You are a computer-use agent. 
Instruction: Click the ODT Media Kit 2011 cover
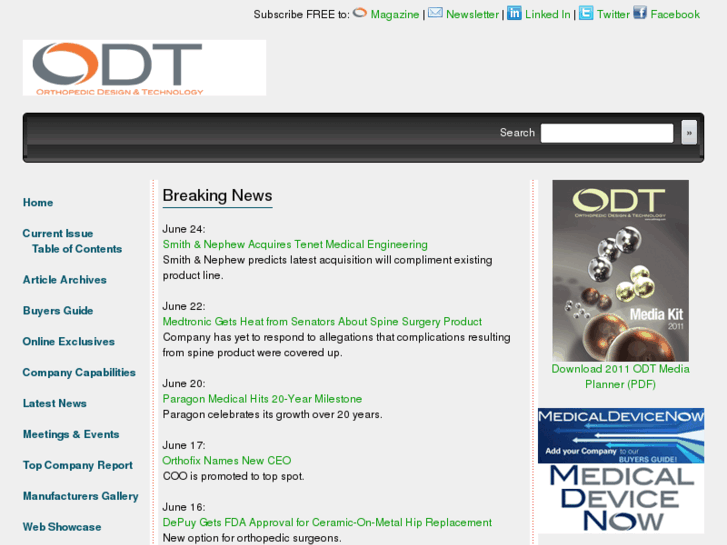[x=620, y=271]
